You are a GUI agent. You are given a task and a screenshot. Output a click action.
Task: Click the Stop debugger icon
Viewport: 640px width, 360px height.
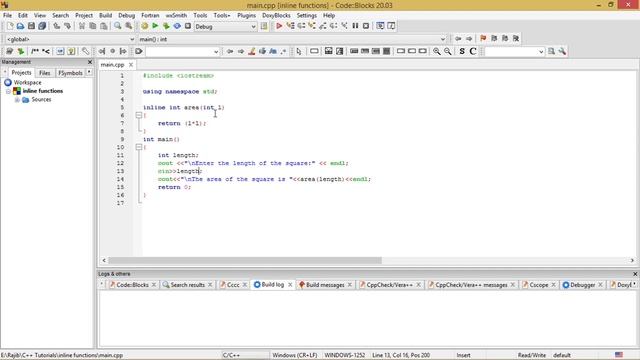coord(366,26)
